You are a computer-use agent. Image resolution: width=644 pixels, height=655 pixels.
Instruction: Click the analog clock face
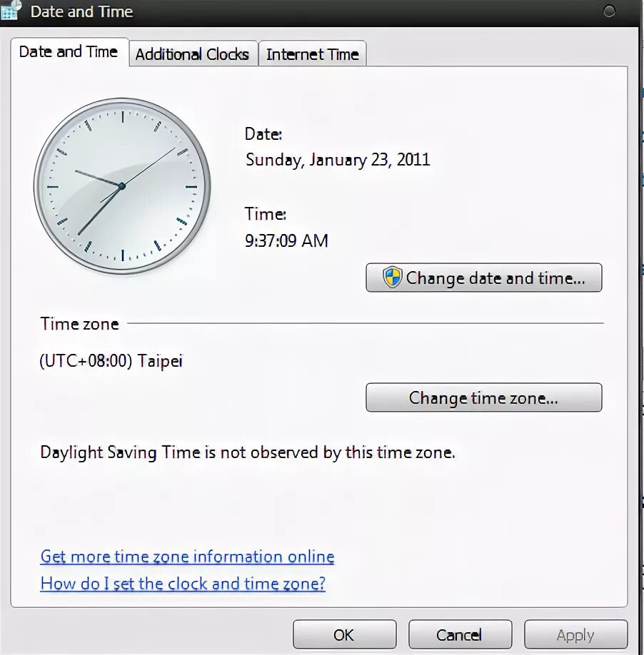coord(122,186)
